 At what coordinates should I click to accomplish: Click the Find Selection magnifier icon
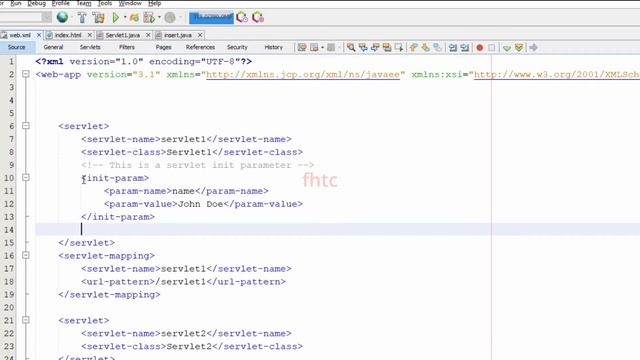tap(351, 48)
